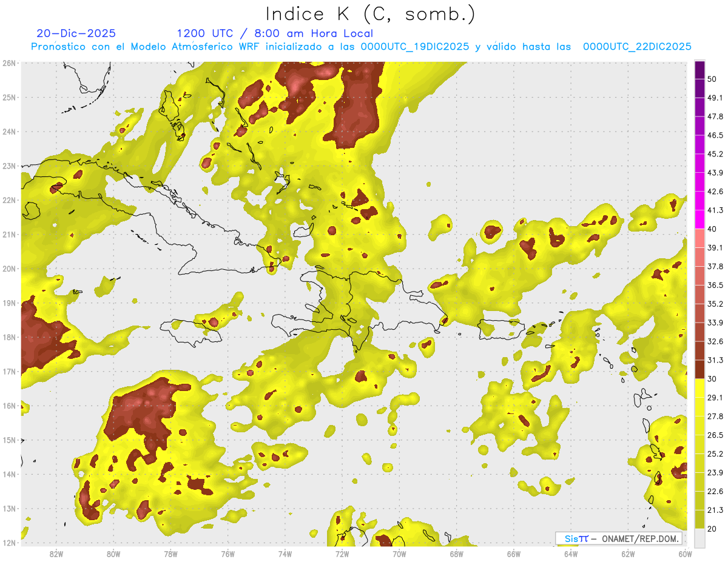Viewport: 728px width, 562px height.
Task: Click the "22N" latitude label
Action: point(9,200)
